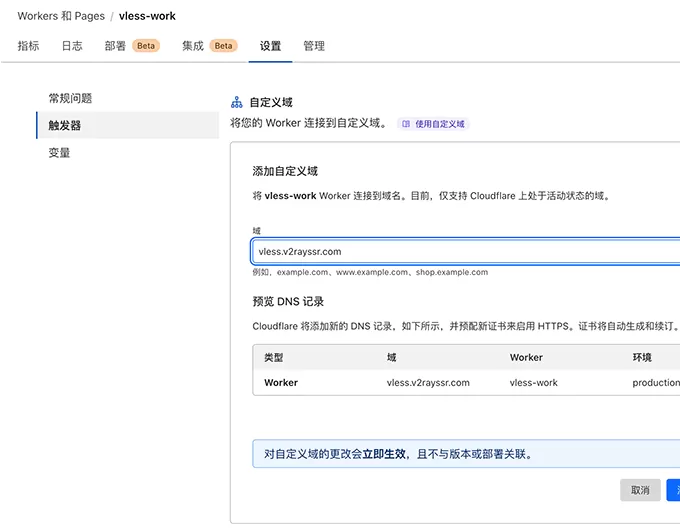The height and width of the screenshot is (532, 680).
Task: Click the book icon in 使用自定义域 link
Action: (x=405, y=124)
